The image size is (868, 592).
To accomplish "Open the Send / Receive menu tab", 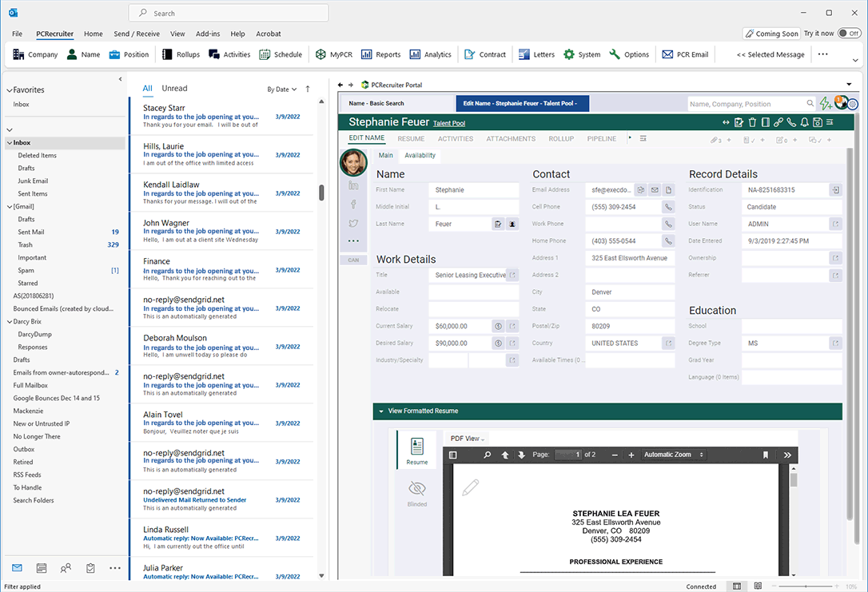I will coord(137,34).
